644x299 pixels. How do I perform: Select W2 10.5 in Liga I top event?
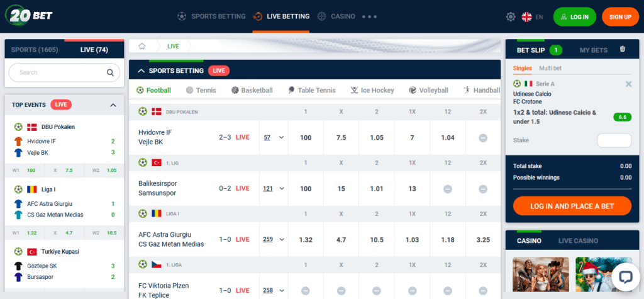click(104, 233)
